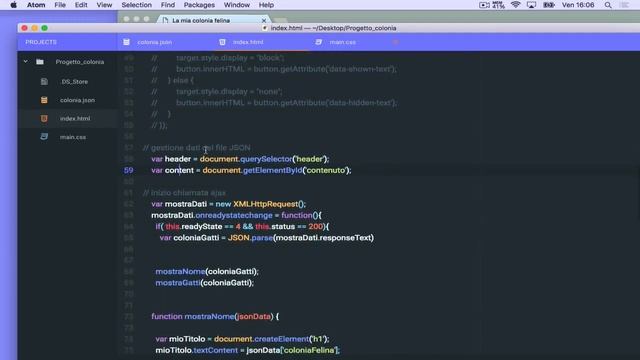This screenshot has height=360, width=640.
Task: Open the Find menu
Action: click(x=168, y=5)
